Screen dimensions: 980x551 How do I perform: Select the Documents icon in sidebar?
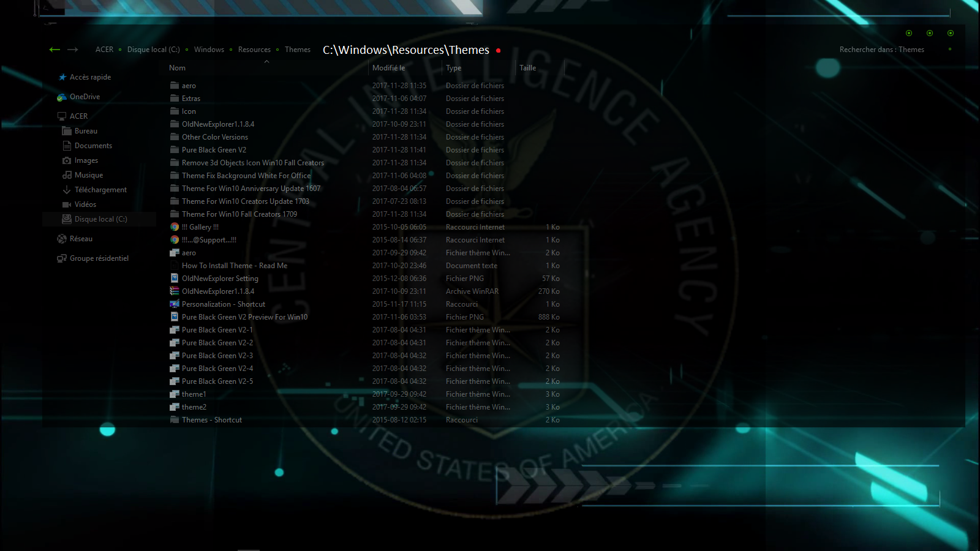(67, 146)
